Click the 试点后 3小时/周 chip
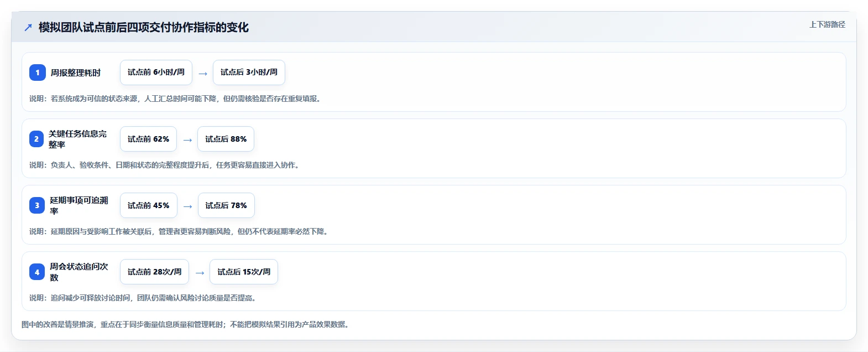The image size is (868, 352). [x=249, y=73]
